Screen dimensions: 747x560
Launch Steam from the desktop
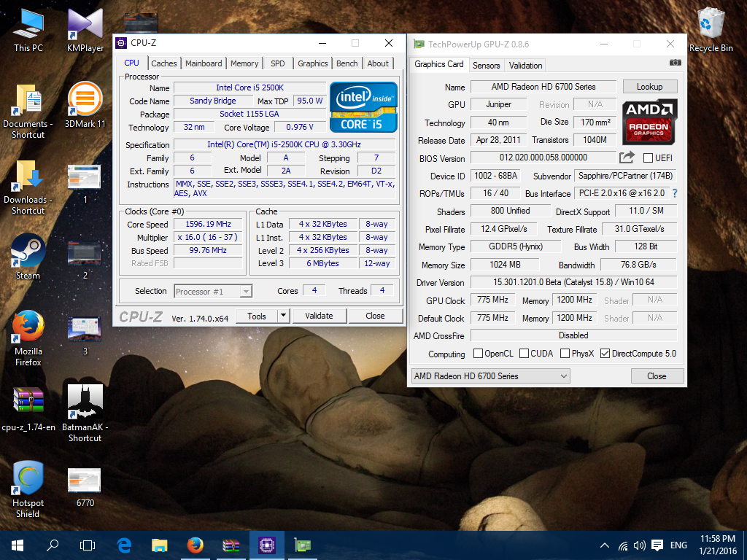click(x=28, y=257)
